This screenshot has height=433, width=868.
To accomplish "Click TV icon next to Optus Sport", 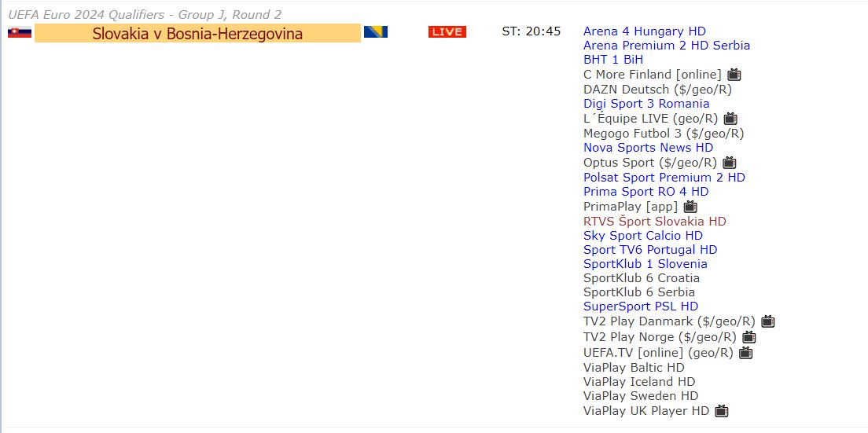I will (729, 163).
